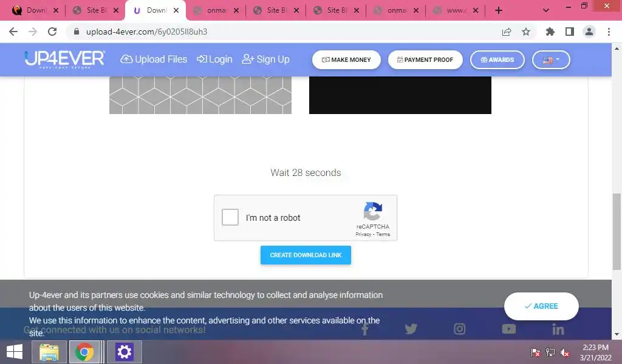This screenshot has width=622, height=364.
Task: Click the PAYMENT PROOF button
Action: [x=425, y=60]
